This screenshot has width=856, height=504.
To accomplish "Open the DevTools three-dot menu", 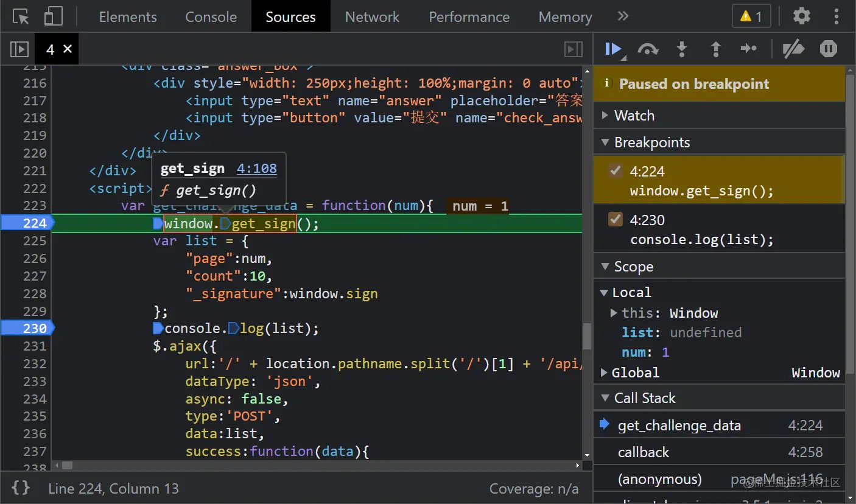I will click(837, 16).
